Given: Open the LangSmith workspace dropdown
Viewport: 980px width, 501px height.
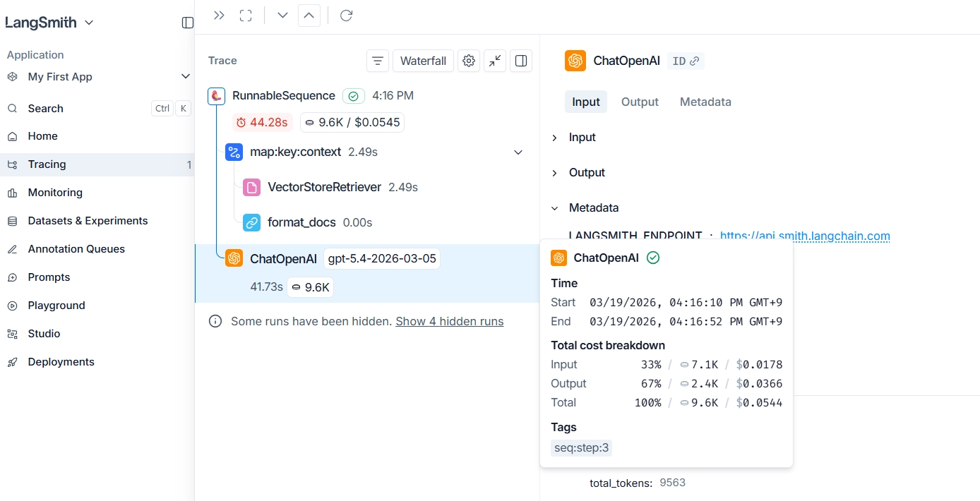Looking at the screenshot, I should [49, 23].
